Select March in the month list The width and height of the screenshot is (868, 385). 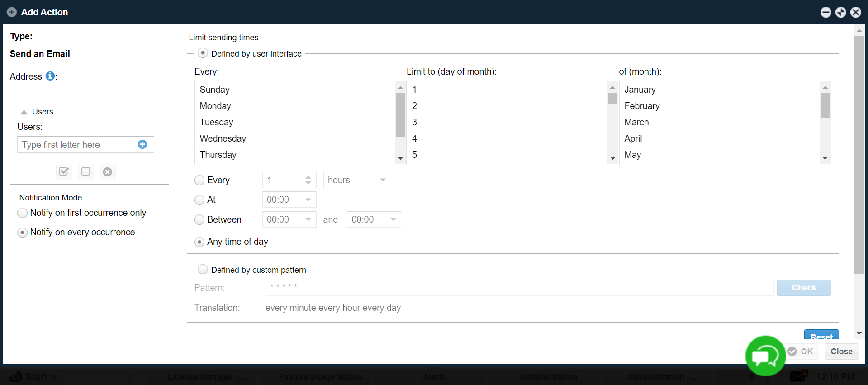point(636,122)
